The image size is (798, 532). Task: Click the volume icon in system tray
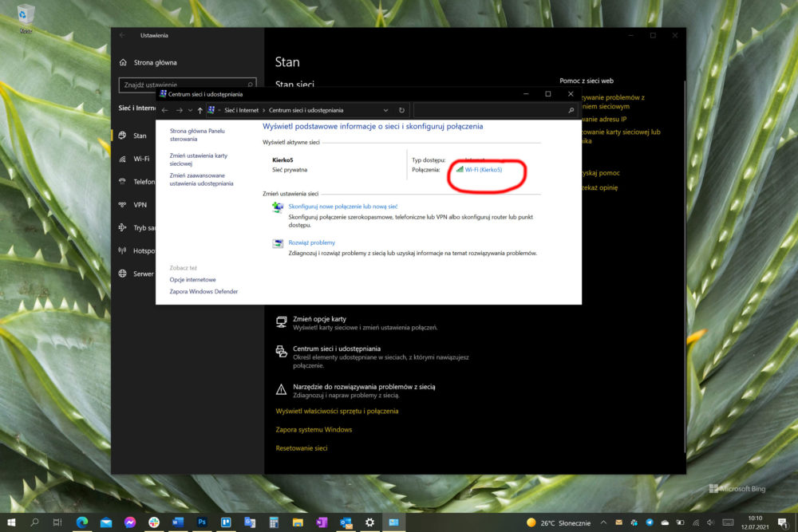[711, 522]
